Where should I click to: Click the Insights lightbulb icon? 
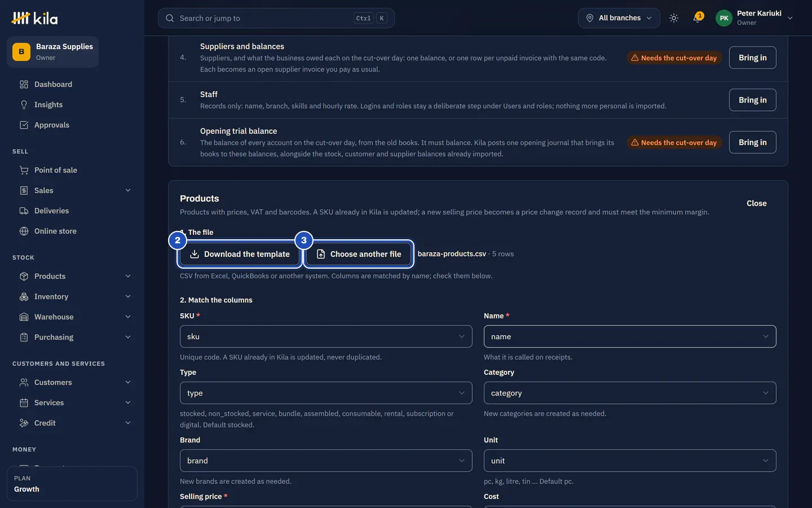click(x=24, y=104)
